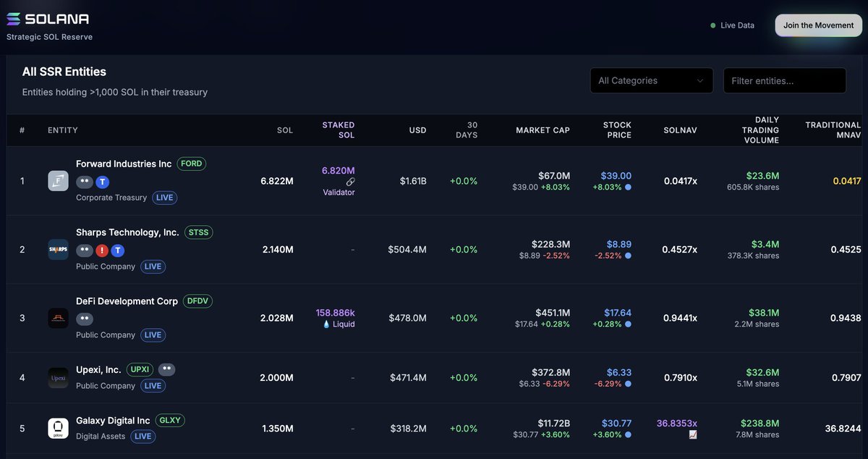This screenshot has height=459, width=868.
Task: Click the UPXI ticker badge
Action: tap(140, 369)
